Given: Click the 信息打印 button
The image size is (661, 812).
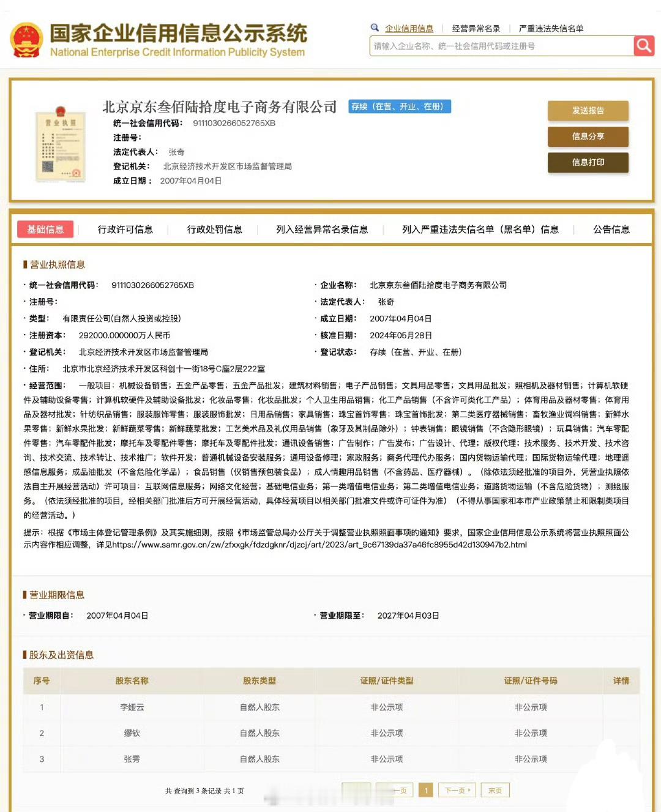Looking at the screenshot, I should (588, 162).
